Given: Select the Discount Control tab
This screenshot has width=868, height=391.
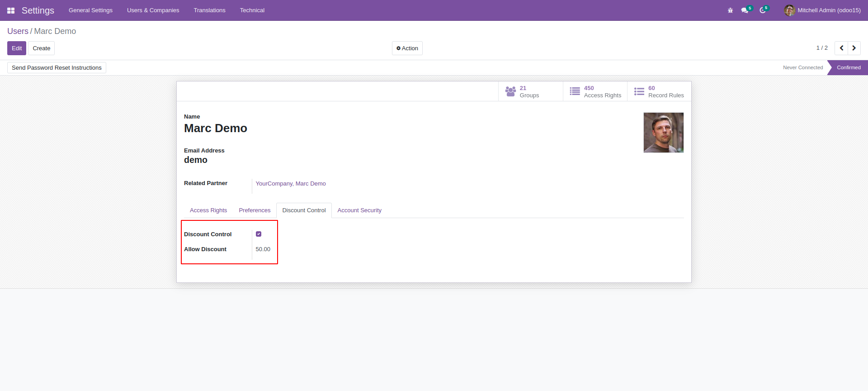Looking at the screenshot, I should pyautogui.click(x=304, y=210).
